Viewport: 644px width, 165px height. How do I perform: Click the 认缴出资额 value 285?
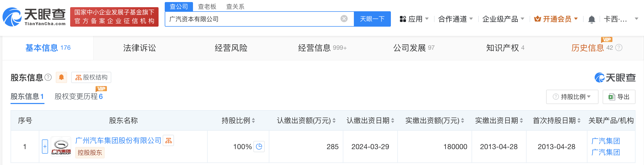tap(333, 147)
